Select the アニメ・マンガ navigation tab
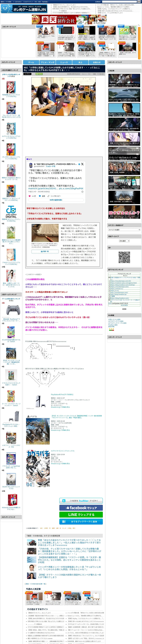Screen dimensions: 142x644 point(48,62)
